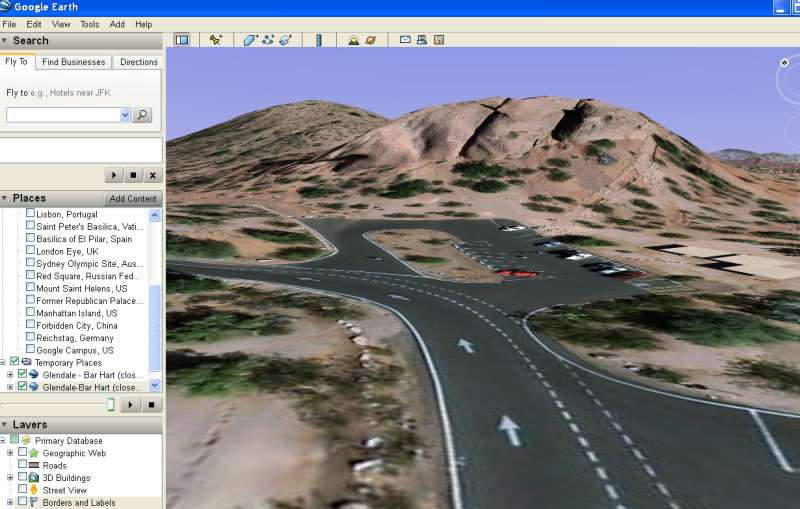Image resolution: width=800 pixels, height=509 pixels.
Task: Click the Primary Database folder icon
Action: (x=26, y=440)
